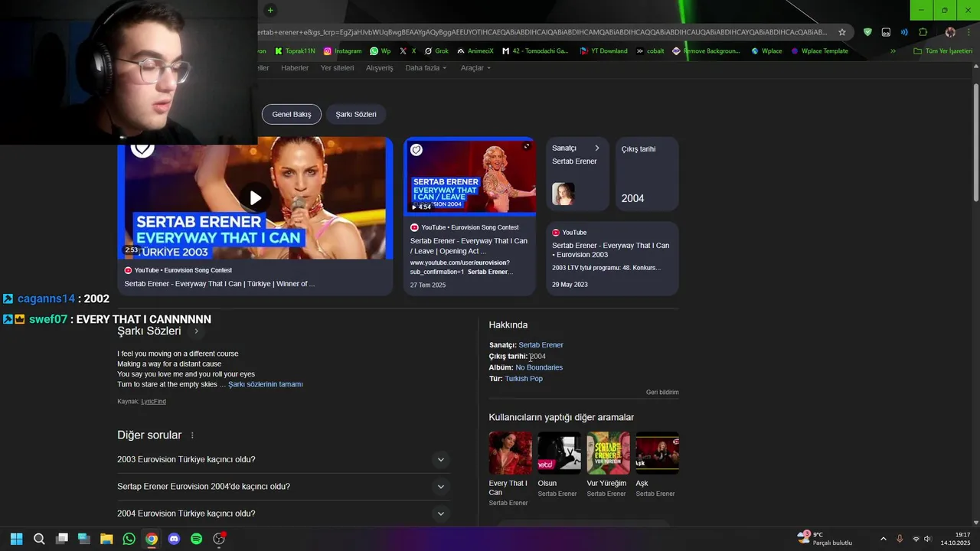Open the Instagram bookmark
This screenshot has width=980, height=551.
click(x=342, y=51)
